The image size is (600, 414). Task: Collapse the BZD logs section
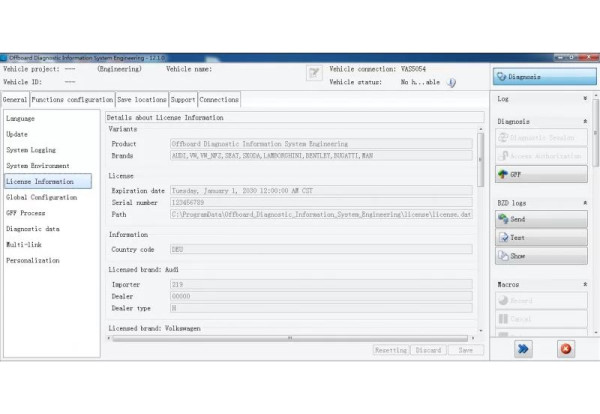pyautogui.click(x=585, y=203)
